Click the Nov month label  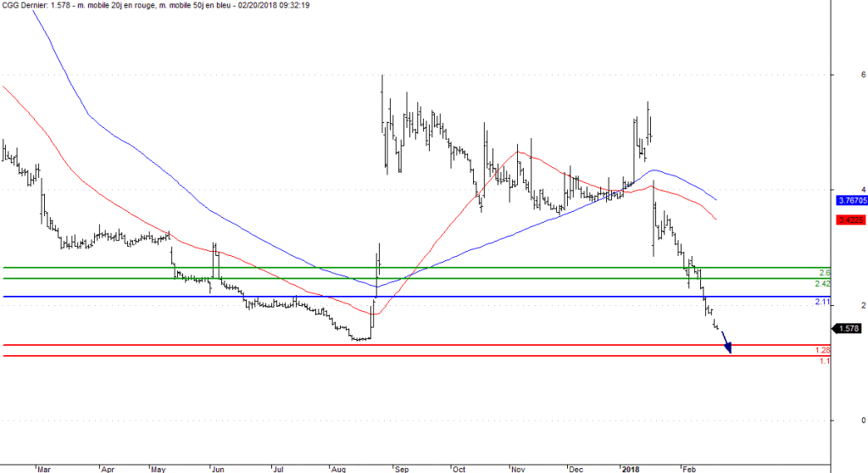pyautogui.click(x=518, y=469)
